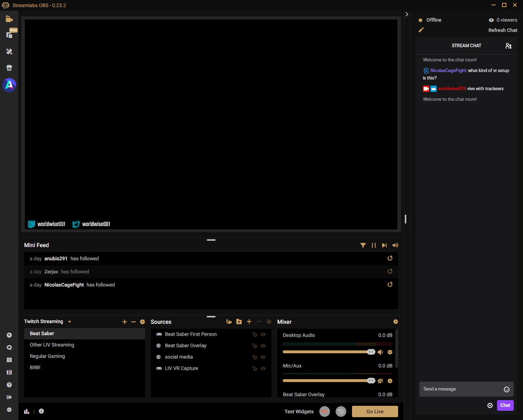The image size is (523, 420).
Task: Hide social media source
Action: click(263, 357)
